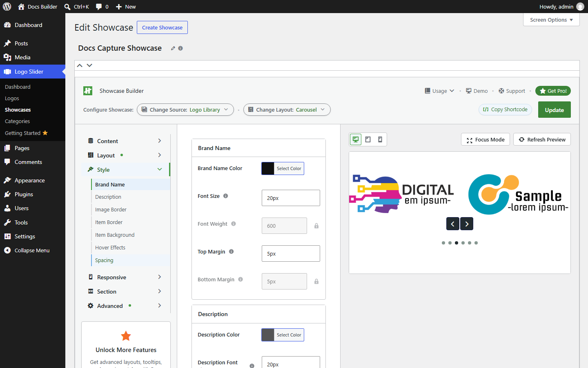The image size is (588, 368).
Task: Switch preview to mobile view
Action: pos(380,139)
